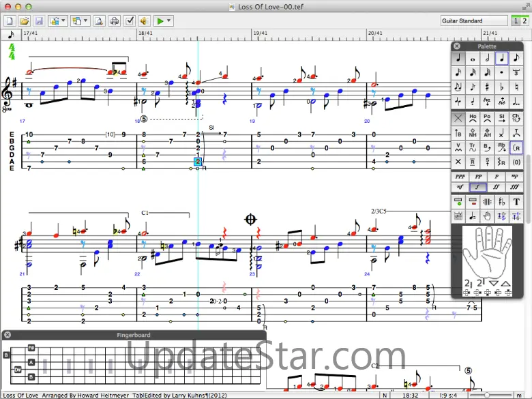Click the F# marker on Fingerboard
Image resolution: width=532 pixels, height=399 pixels.
pyautogui.click(x=31, y=348)
